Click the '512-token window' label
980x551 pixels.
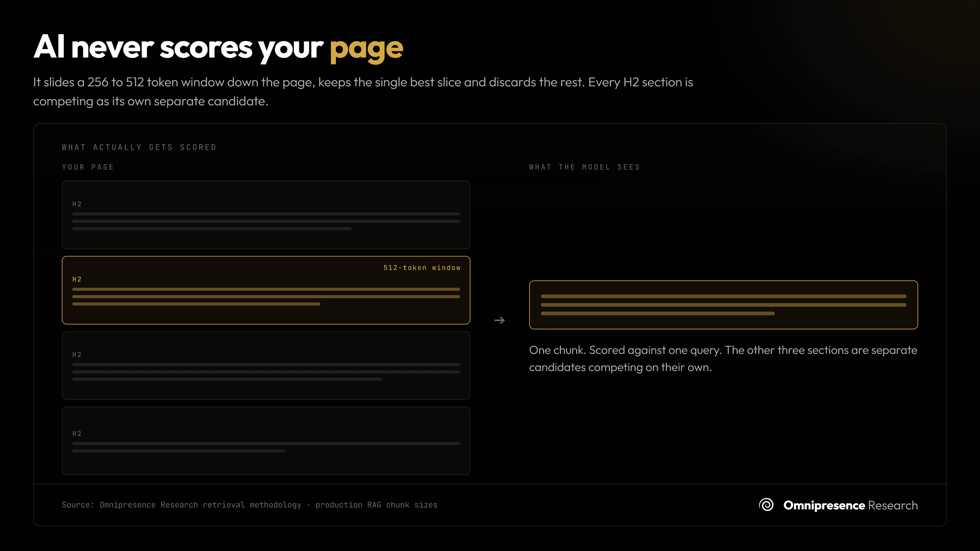click(x=422, y=268)
